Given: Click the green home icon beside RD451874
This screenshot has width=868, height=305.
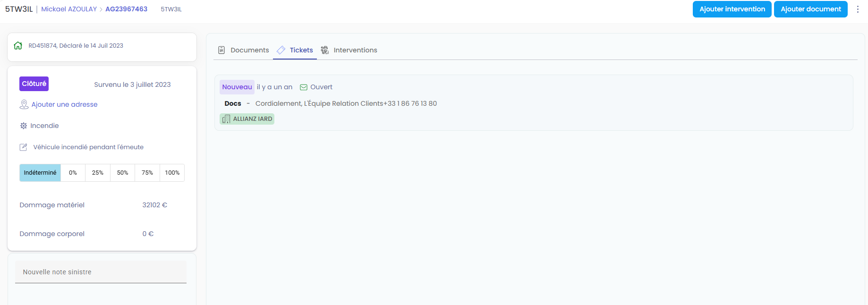Looking at the screenshot, I should tap(18, 46).
